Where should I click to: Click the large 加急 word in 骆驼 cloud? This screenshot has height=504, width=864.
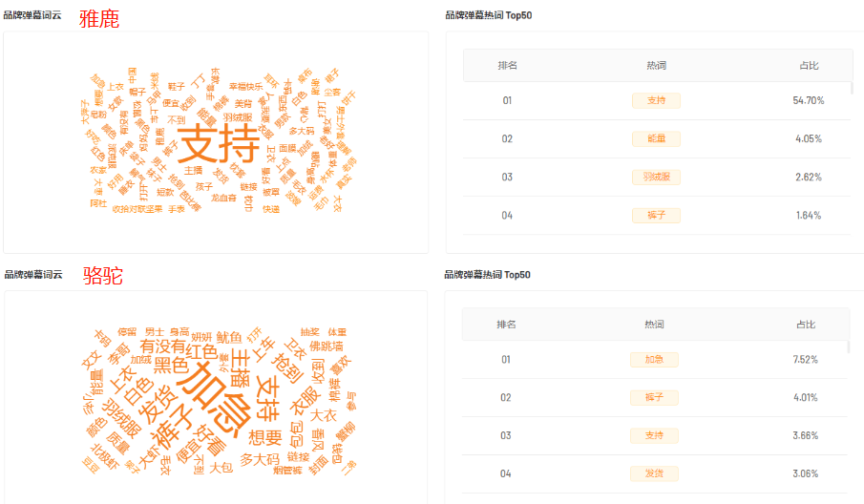click(216, 398)
